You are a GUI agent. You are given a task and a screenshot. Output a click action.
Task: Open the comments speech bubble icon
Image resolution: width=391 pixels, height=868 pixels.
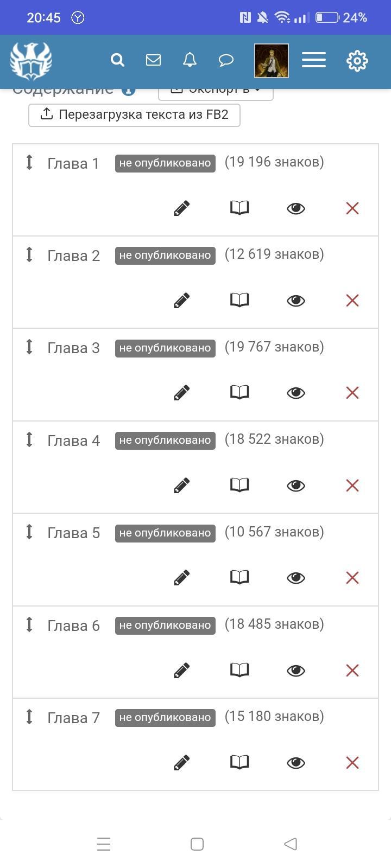click(x=226, y=60)
